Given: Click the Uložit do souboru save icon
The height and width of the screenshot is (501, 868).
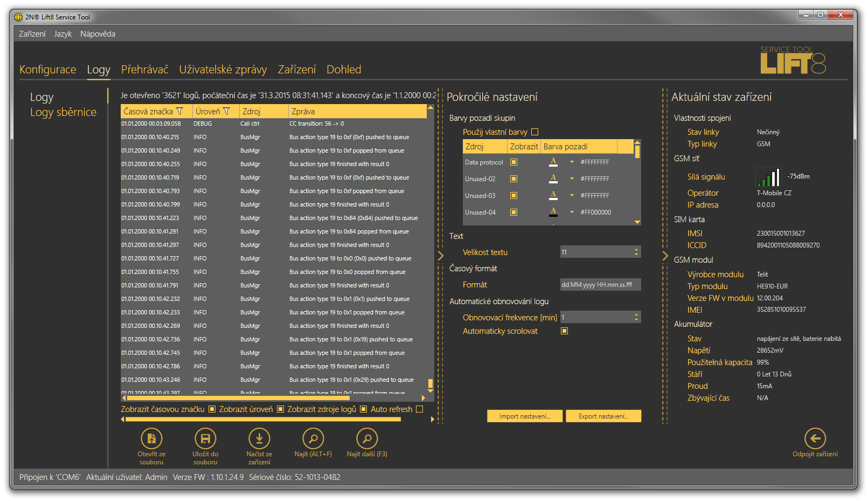Looking at the screenshot, I should (x=205, y=438).
